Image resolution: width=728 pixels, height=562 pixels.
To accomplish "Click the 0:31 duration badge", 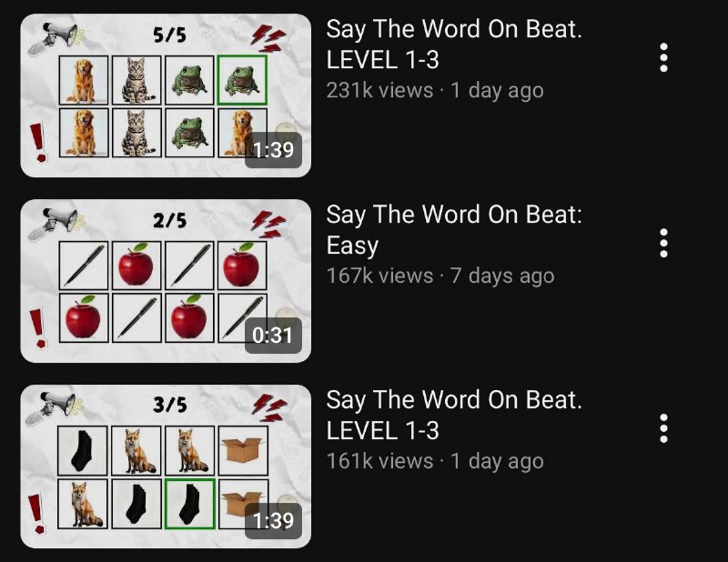I will pos(273,335).
